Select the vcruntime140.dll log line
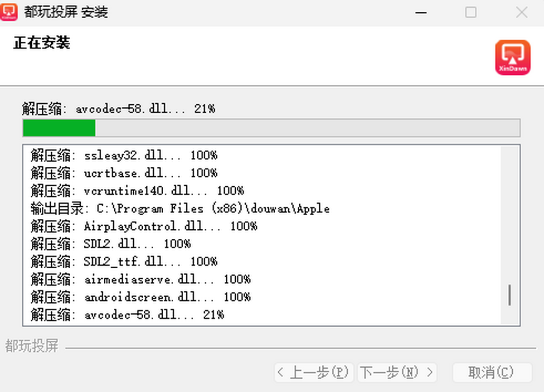This screenshot has height=392, width=544. coord(137,191)
